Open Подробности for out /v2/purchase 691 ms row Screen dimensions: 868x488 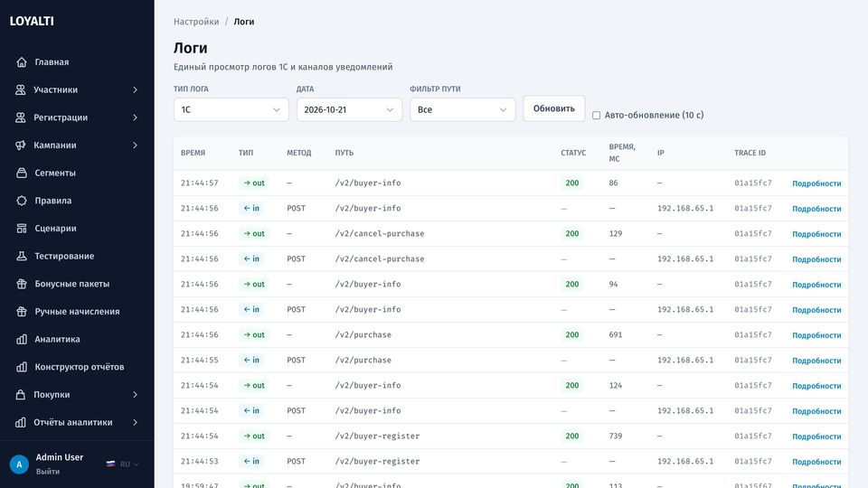point(816,335)
